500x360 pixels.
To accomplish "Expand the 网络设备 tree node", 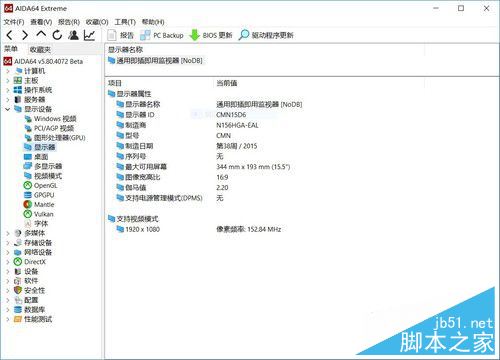I will [8, 252].
